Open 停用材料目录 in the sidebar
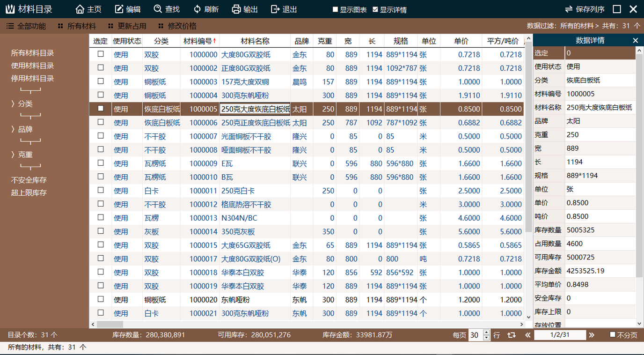The image size is (644, 355). [x=32, y=78]
